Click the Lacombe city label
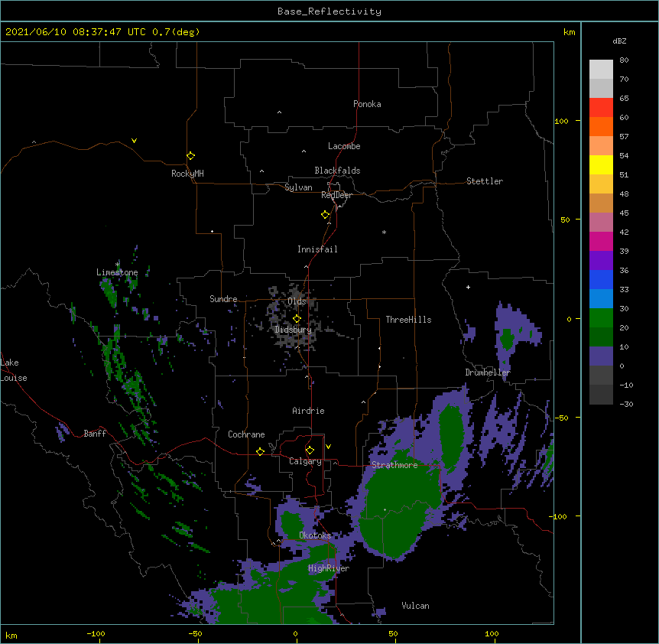This screenshot has height=644, width=659. coord(344,146)
